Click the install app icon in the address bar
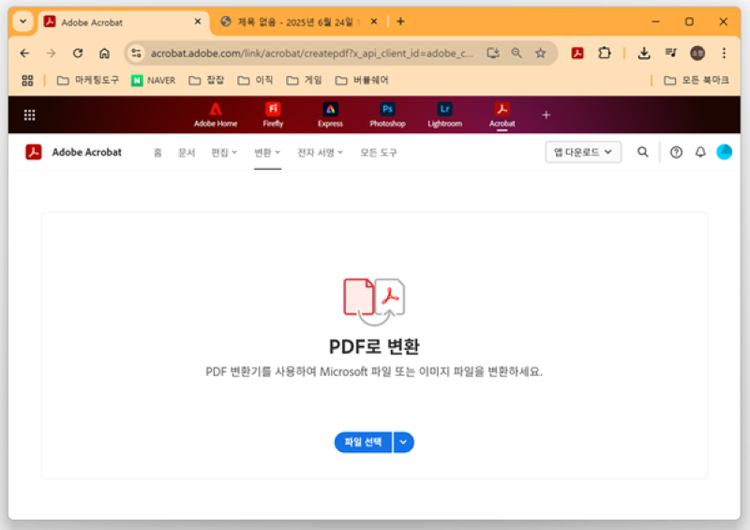750x530 pixels. click(493, 53)
